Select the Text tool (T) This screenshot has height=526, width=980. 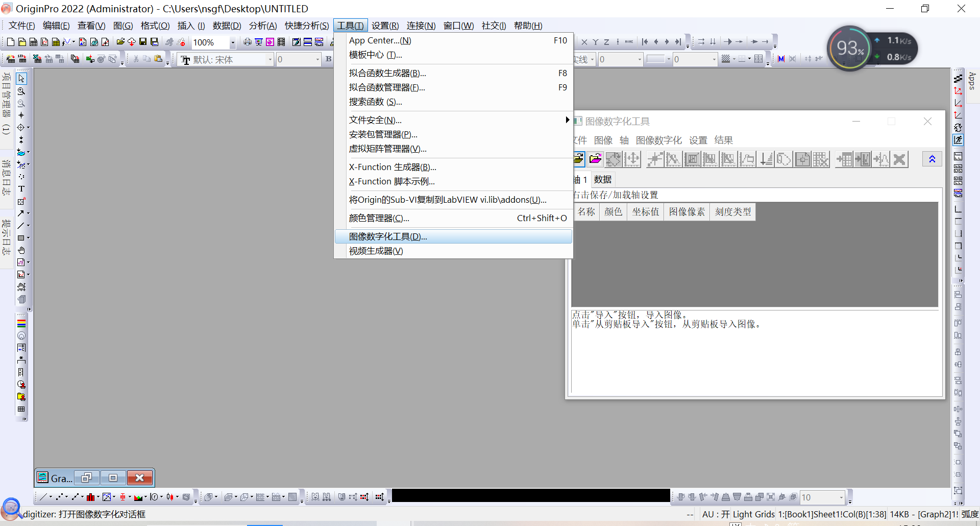pos(21,189)
